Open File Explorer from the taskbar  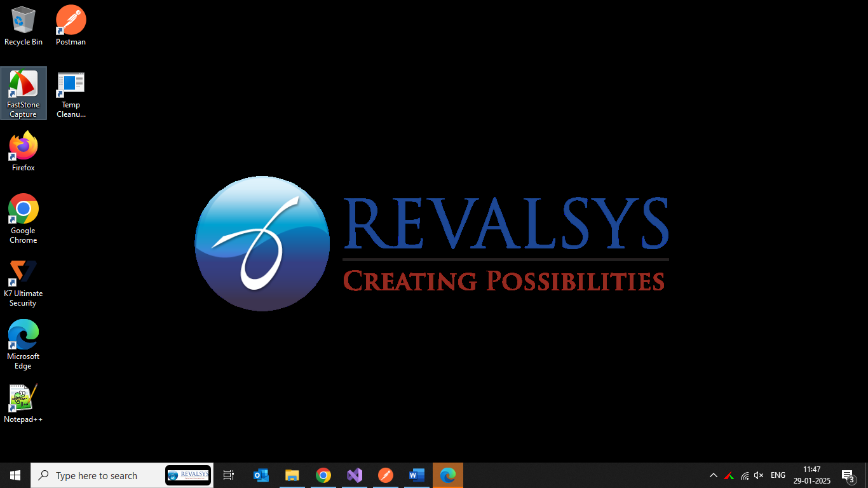pyautogui.click(x=292, y=475)
